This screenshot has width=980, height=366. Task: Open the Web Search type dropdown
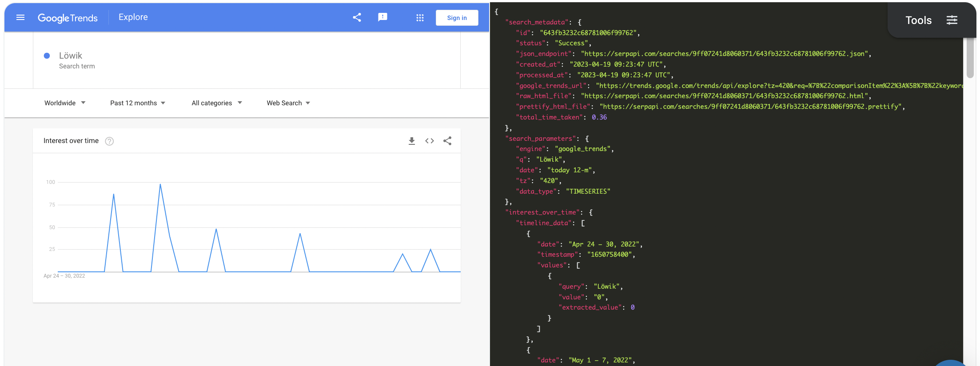(x=288, y=103)
